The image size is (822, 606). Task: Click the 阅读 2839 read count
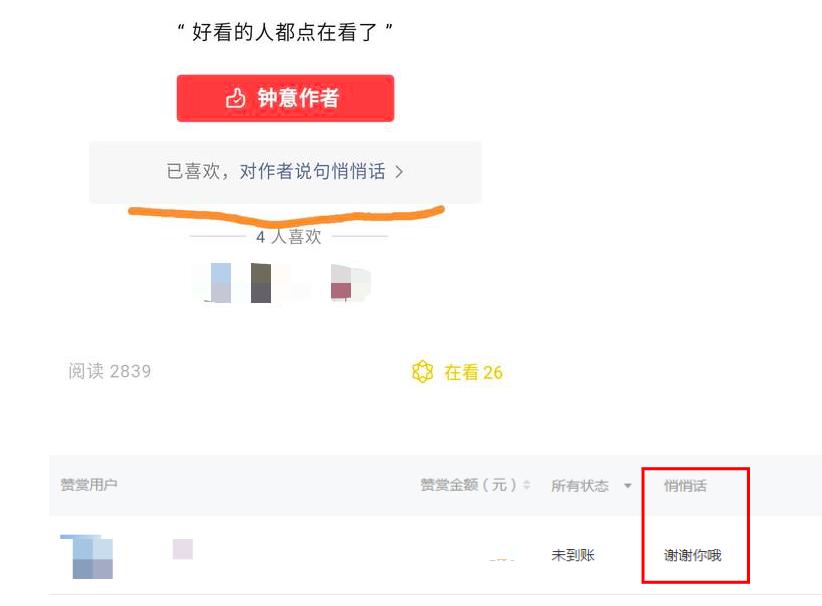110,371
